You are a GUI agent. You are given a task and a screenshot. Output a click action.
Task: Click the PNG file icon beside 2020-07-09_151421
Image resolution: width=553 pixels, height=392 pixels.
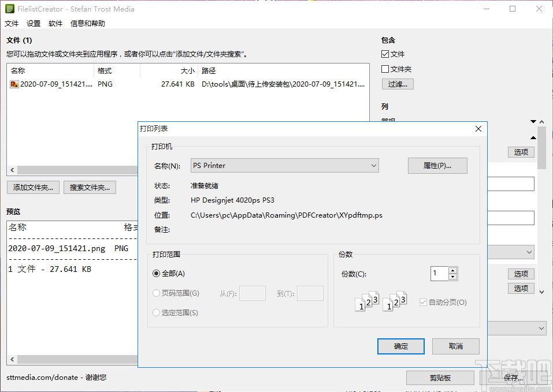(13, 84)
